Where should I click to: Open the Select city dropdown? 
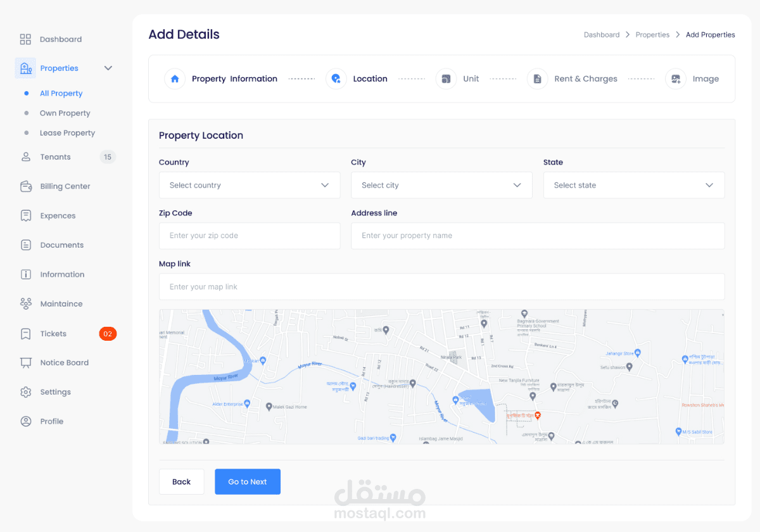(x=442, y=185)
